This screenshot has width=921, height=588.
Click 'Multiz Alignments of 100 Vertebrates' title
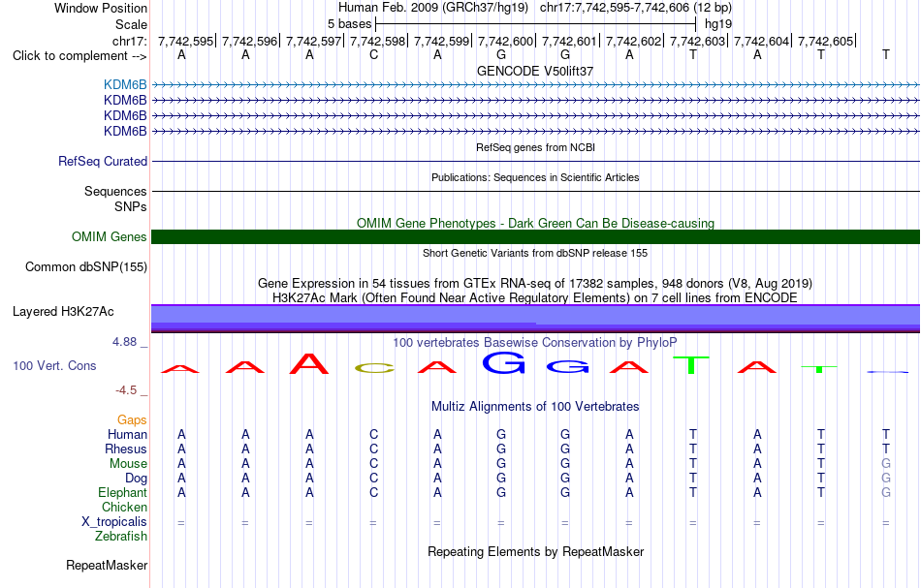point(535,406)
